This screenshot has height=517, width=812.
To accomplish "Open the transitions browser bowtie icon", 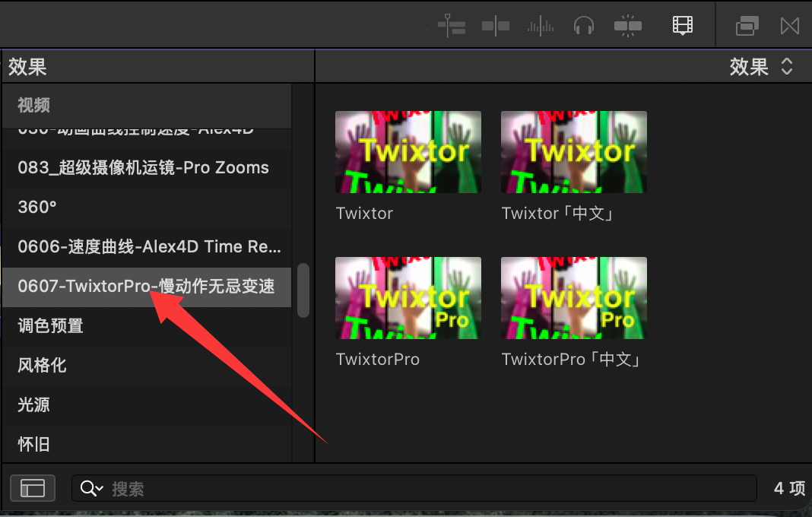I will 790,26.
